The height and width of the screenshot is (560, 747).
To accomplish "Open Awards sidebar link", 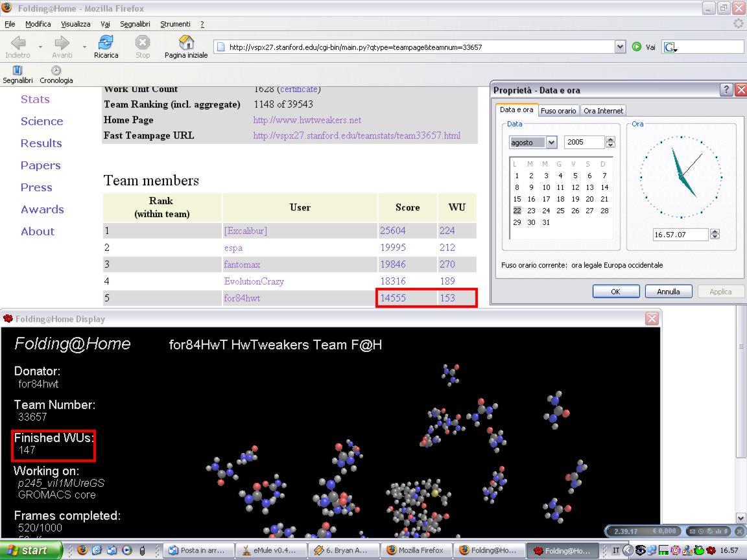I will coord(42,209).
